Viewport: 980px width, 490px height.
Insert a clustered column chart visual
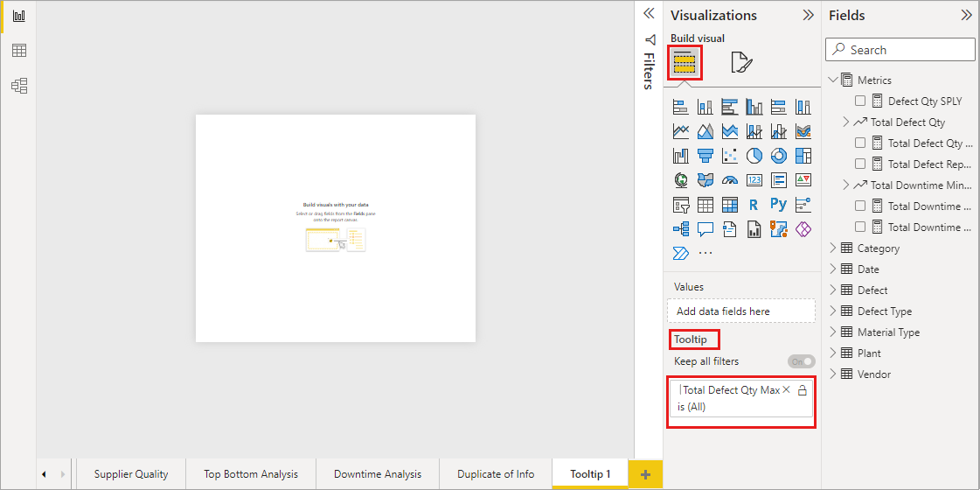tap(754, 107)
